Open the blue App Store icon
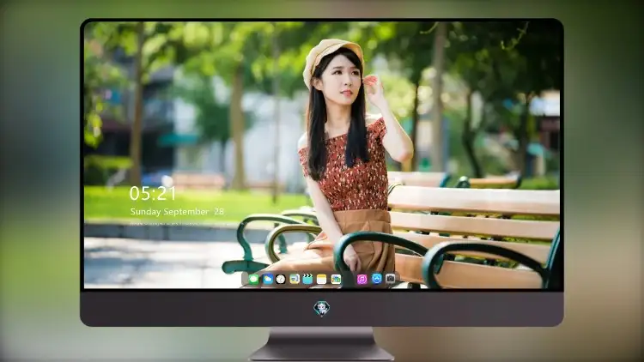This screenshot has height=362, width=644. tap(377, 279)
